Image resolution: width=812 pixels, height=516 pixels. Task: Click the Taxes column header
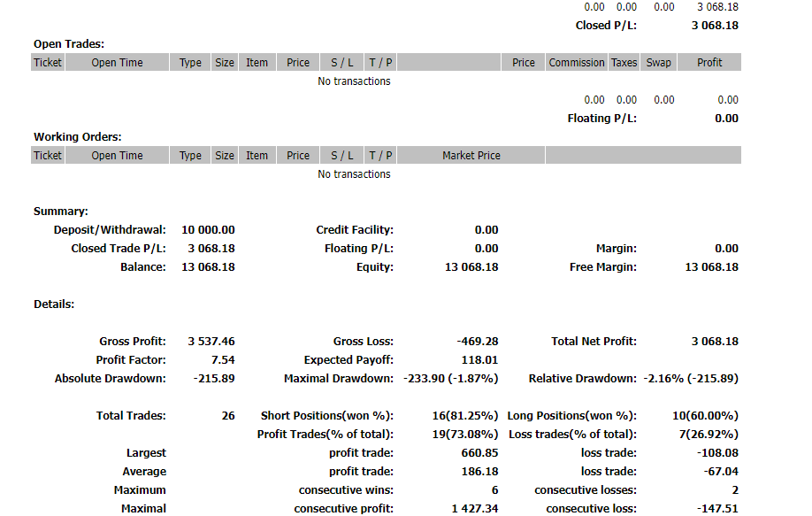(624, 62)
